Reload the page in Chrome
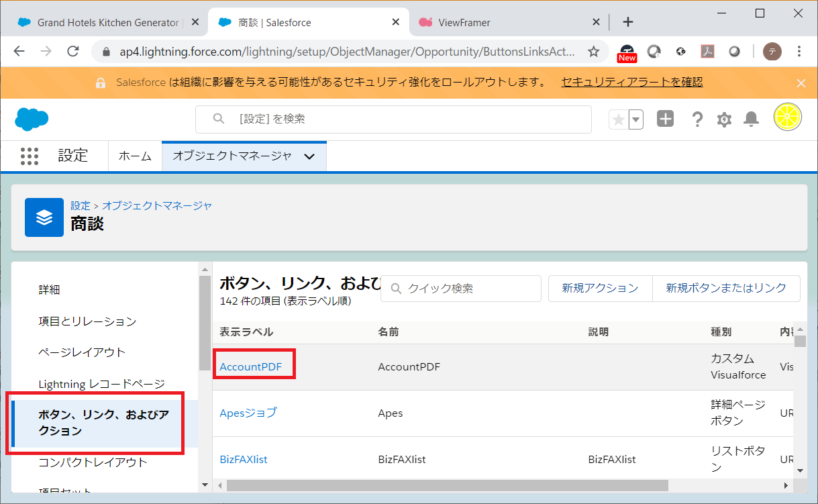Viewport: 818px width, 504px height. click(x=74, y=52)
